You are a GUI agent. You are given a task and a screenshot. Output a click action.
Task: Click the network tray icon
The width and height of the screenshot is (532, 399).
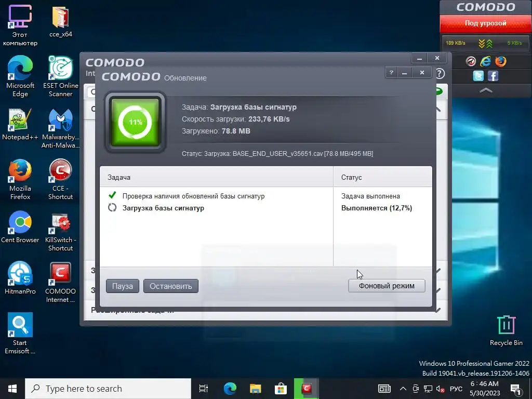pyautogui.click(x=428, y=389)
